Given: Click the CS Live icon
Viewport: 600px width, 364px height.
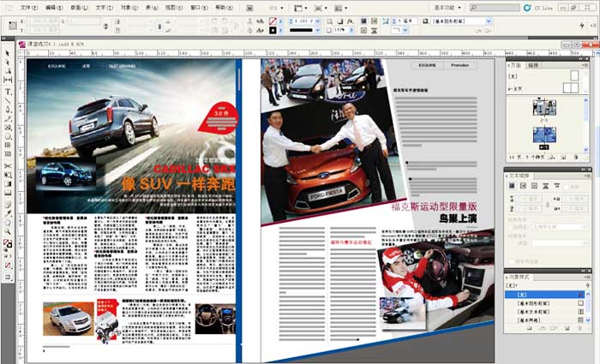Looking at the screenshot, I should coord(527,8).
